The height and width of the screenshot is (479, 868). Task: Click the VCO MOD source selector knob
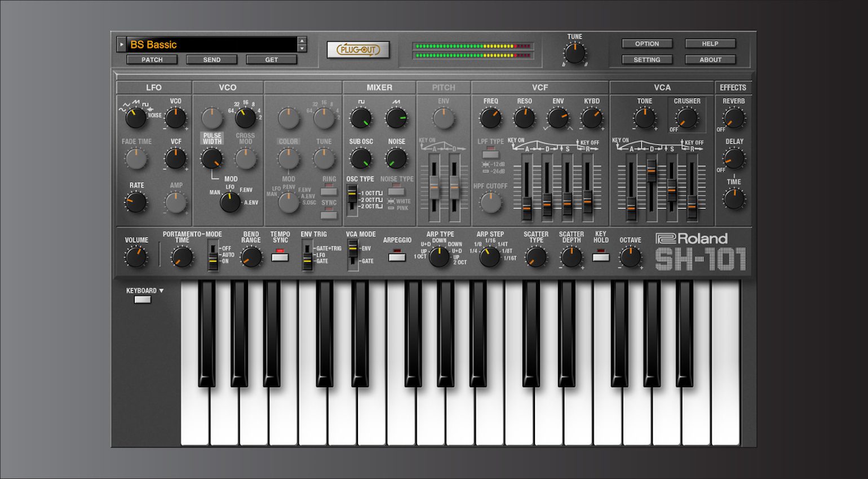[230, 202]
